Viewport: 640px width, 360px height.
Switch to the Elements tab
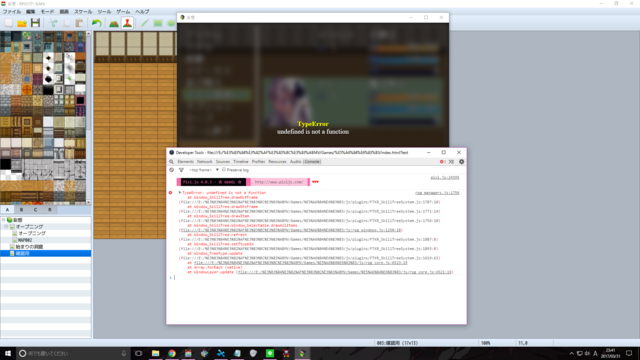[x=185, y=162]
